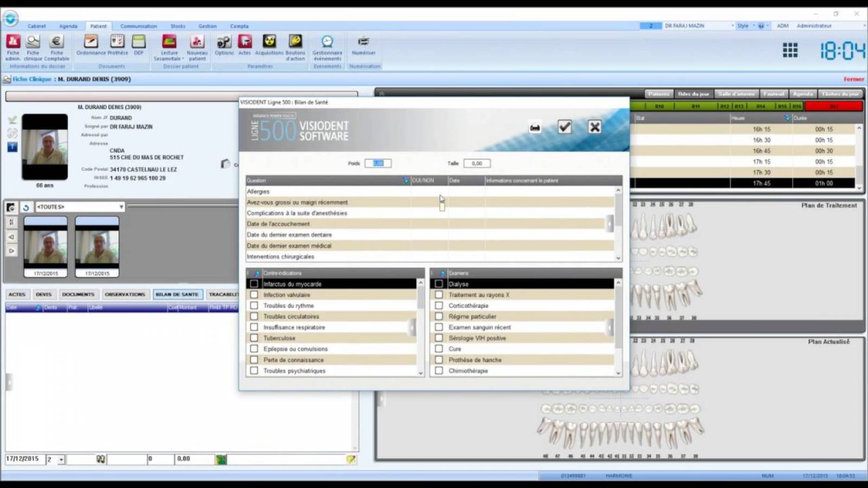The height and width of the screenshot is (488, 868).
Task: Open the Style dropdown menu
Action: (x=753, y=26)
